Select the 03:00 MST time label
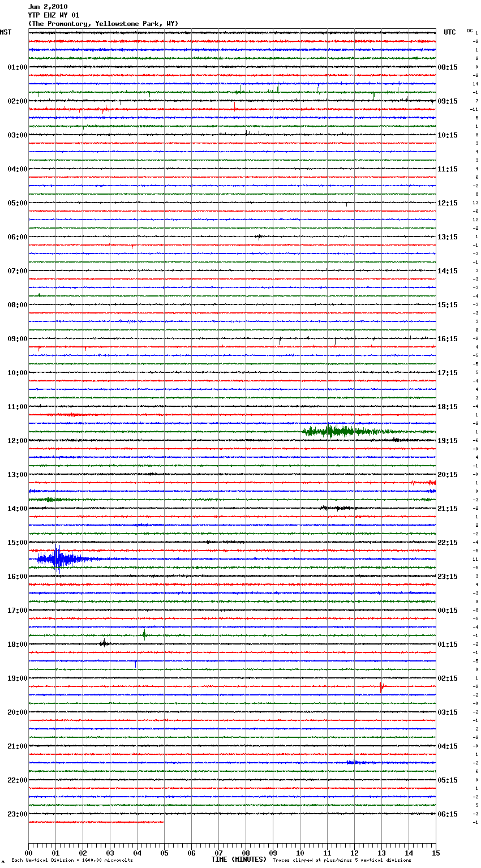Image resolution: width=481 pixels, height=868 pixels. [x=18, y=135]
